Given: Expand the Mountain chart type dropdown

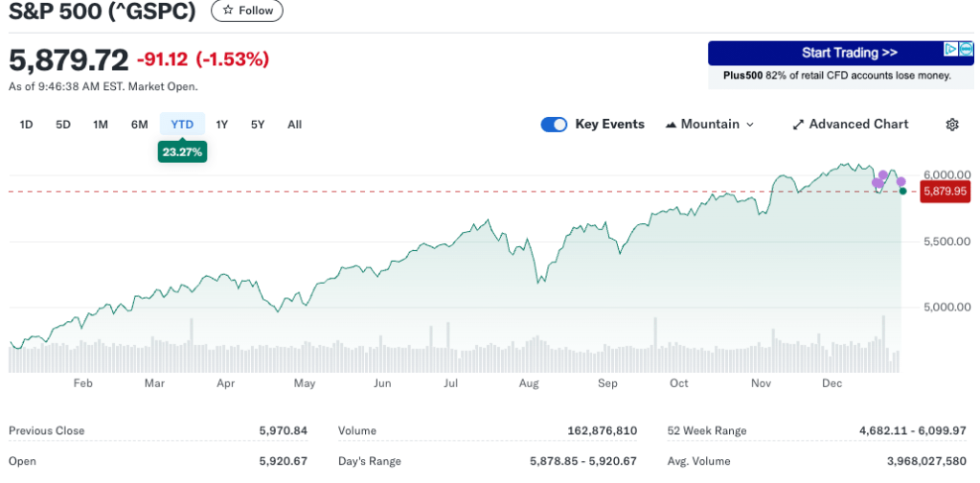Looking at the screenshot, I should 710,125.
